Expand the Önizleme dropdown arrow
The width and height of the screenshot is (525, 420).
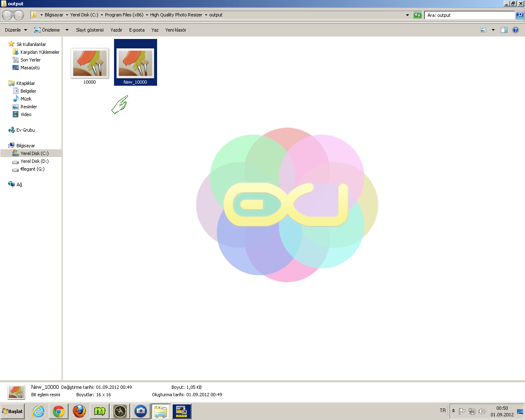67,30
